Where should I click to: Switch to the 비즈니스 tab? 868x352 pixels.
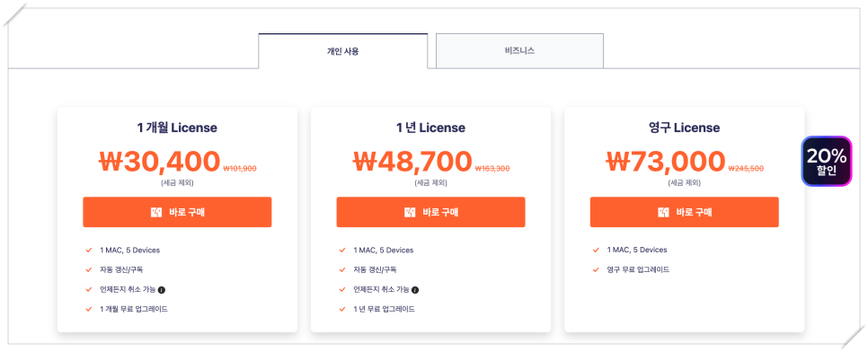click(519, 51)
